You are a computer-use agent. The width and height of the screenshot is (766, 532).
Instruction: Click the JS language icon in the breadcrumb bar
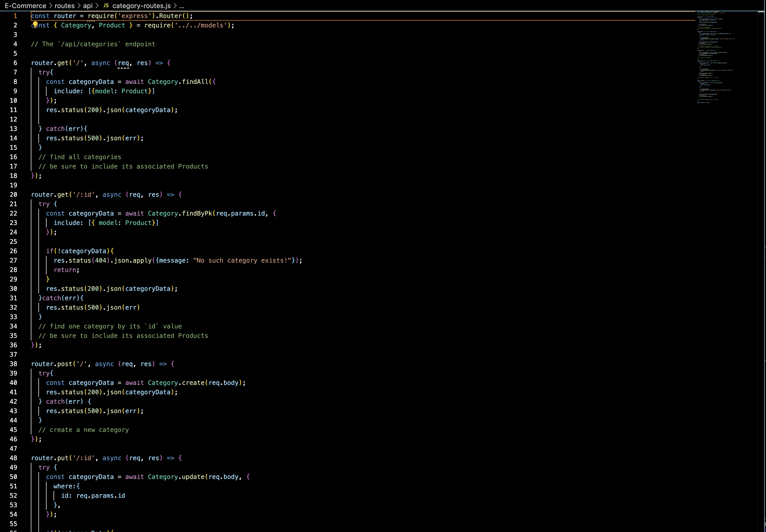tap(106, 6)
